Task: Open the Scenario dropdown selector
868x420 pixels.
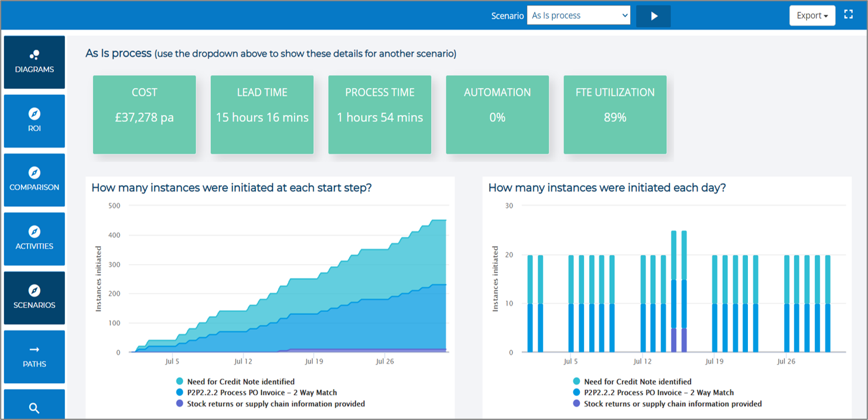Action: 578,16
